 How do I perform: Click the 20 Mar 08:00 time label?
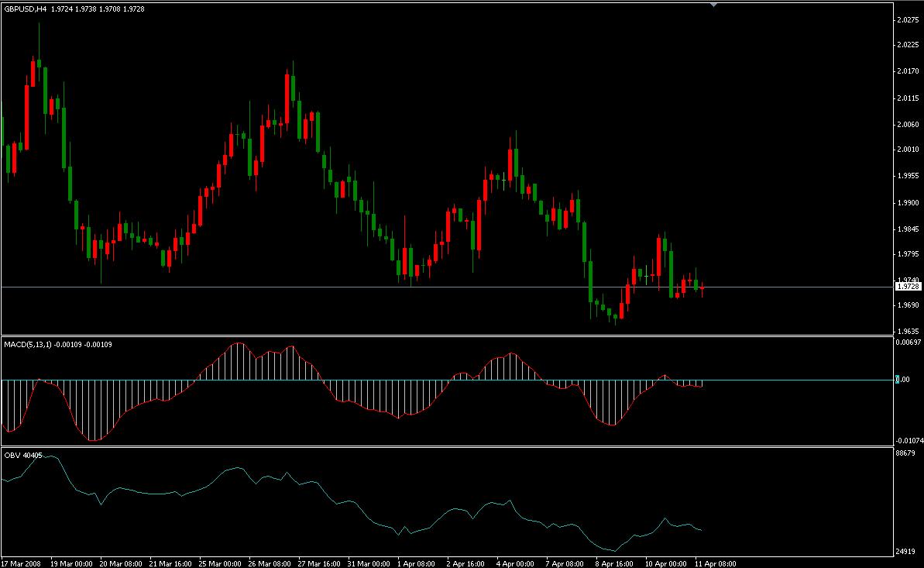(121, 564)
